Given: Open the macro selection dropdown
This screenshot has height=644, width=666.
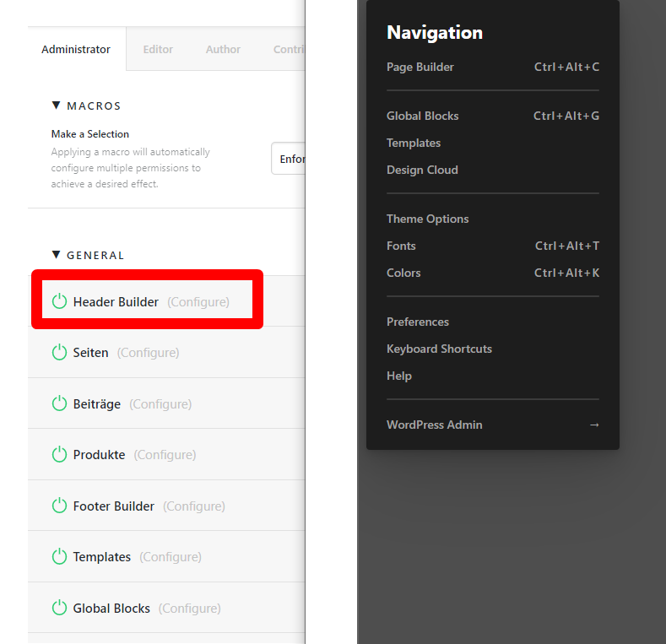Looking at the screenshot, I should (x=288, y=159).
